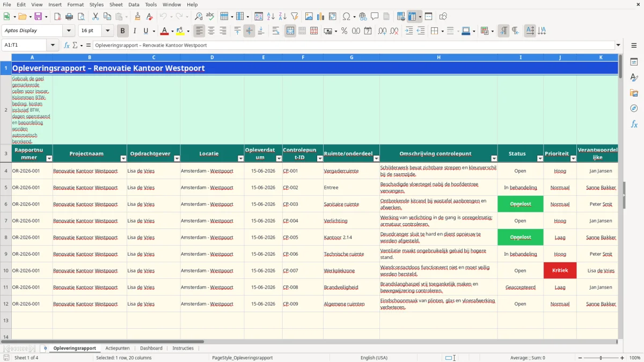644x362 pixels.
Task: Switch to the Dashboard sheet tab
Action: pyautogui.click(x=151, y=348)
